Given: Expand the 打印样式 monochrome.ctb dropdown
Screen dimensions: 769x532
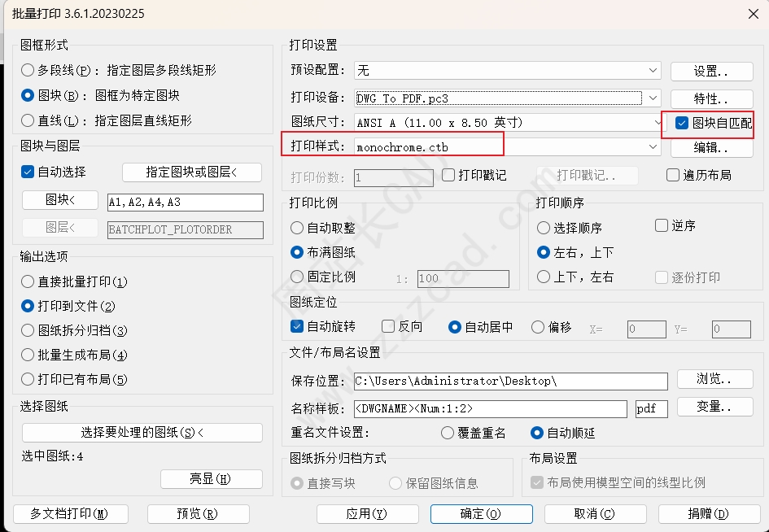Looking at the screenshot, I should 653,147.
